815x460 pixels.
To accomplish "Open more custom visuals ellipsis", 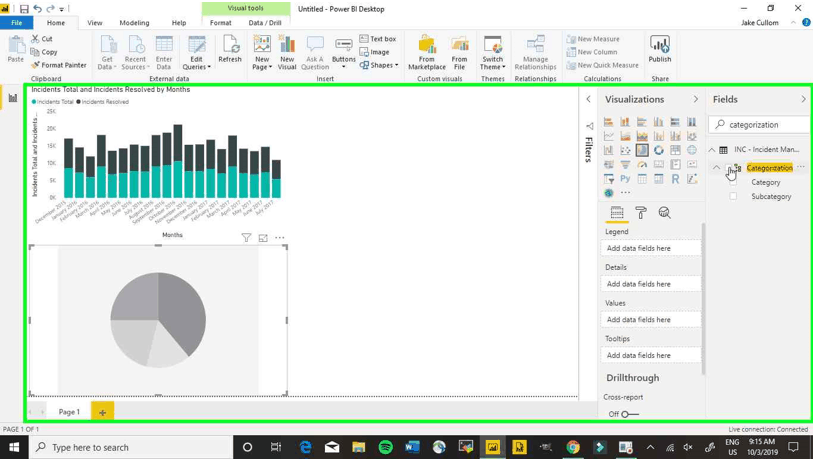I will point(625,193).
